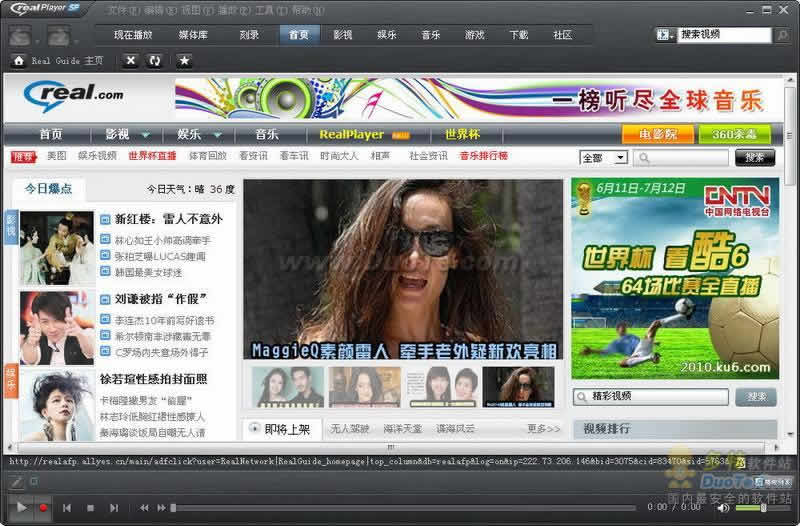Click the back navigation button
The width and height of the screenshot is (800, 526).
20,36
